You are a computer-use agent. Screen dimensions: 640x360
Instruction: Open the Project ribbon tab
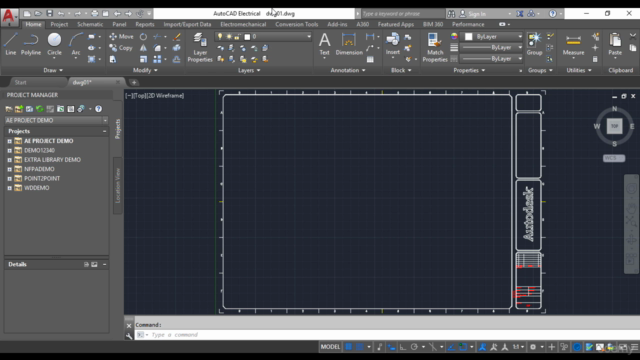59,24
